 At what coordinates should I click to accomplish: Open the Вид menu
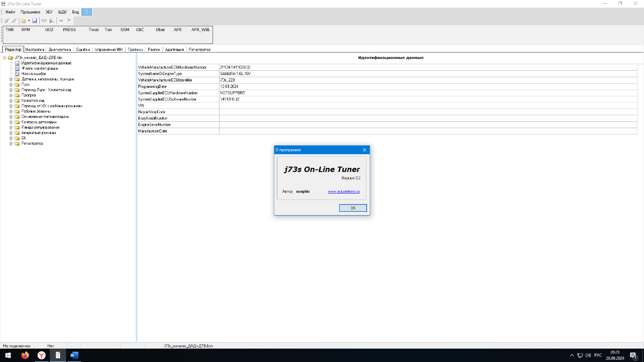76,12
